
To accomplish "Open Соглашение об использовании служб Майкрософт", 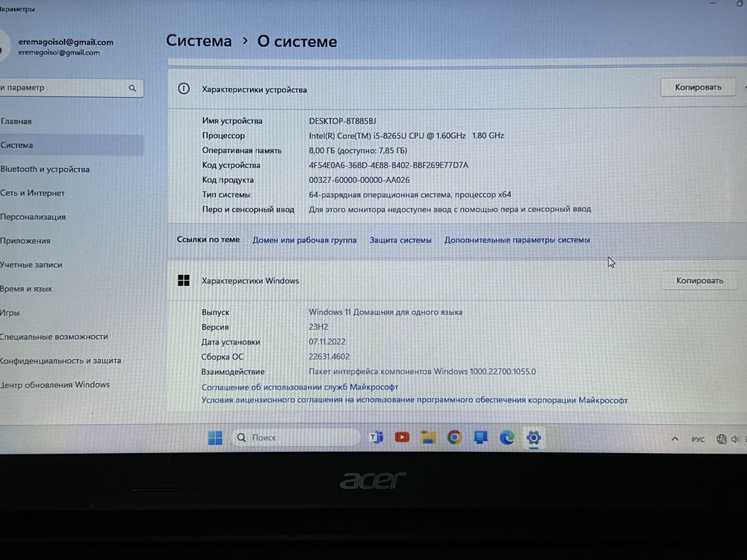I will (x=300, y=387).
